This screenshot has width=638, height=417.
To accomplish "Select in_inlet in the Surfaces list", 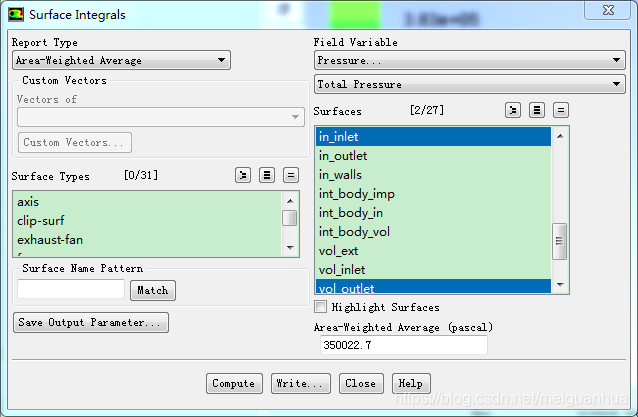I will point(433,137).
